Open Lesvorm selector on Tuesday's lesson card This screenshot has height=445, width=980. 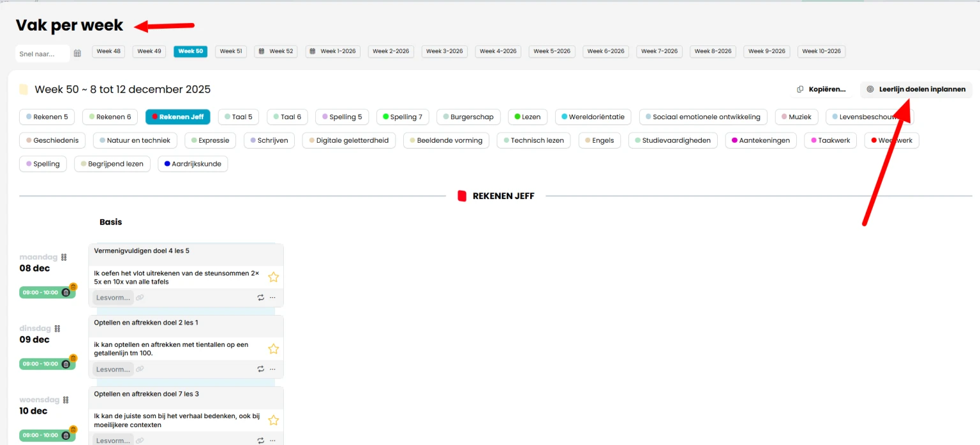[113, 369]
